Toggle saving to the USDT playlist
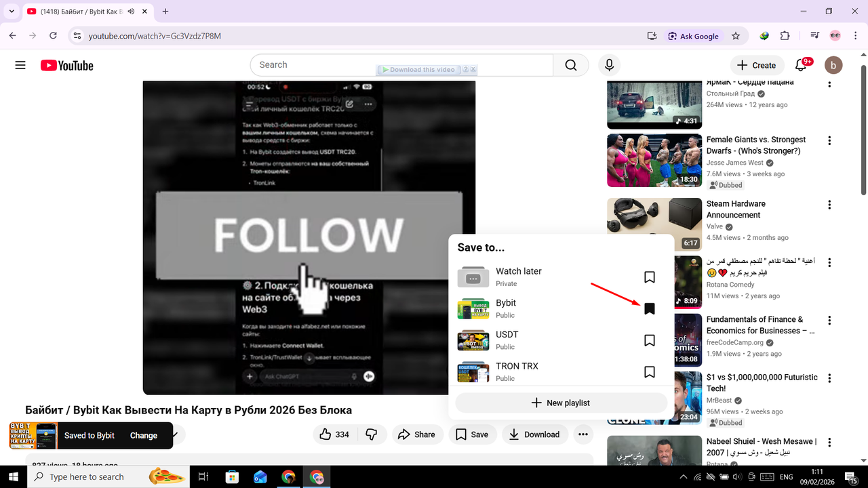The image size is (868, 488). 649,340
